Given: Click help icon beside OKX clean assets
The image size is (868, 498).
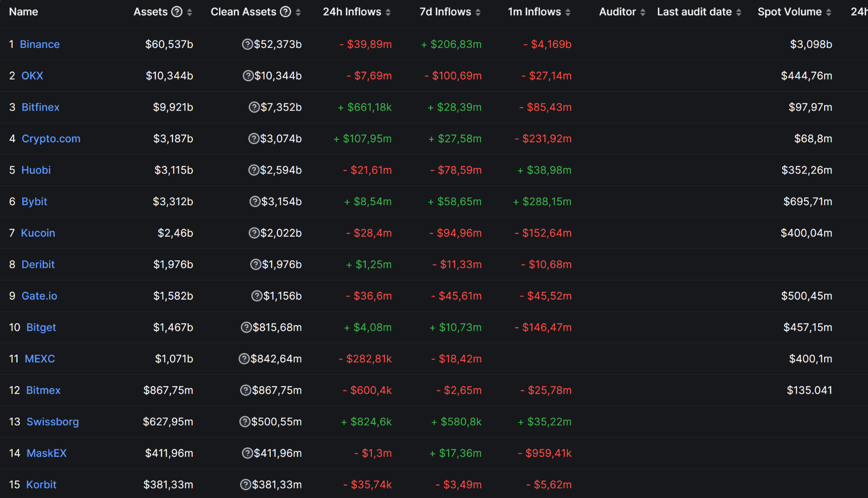Looking at the screenshot, I should coord(248,76).
